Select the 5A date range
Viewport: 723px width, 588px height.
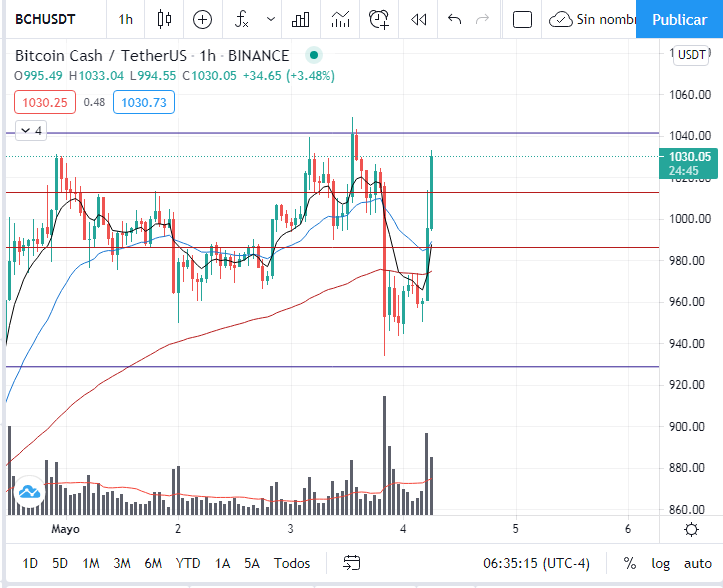(252, 564)
